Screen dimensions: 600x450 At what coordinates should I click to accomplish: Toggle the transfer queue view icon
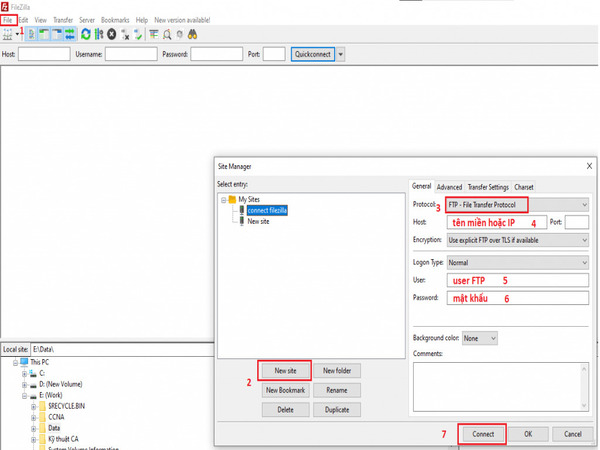(x=69, y=33)
